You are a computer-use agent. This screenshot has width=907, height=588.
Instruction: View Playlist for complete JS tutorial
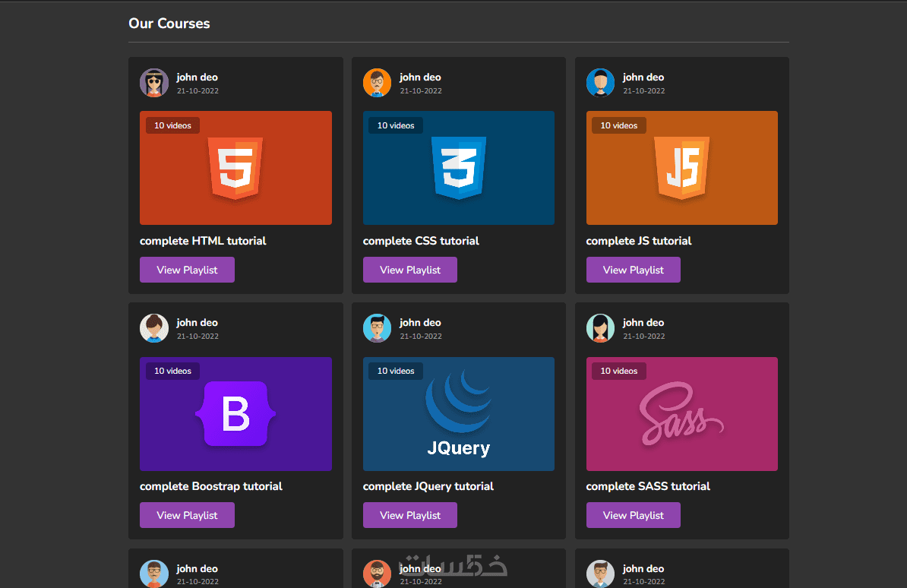click(x=634, y=270)
